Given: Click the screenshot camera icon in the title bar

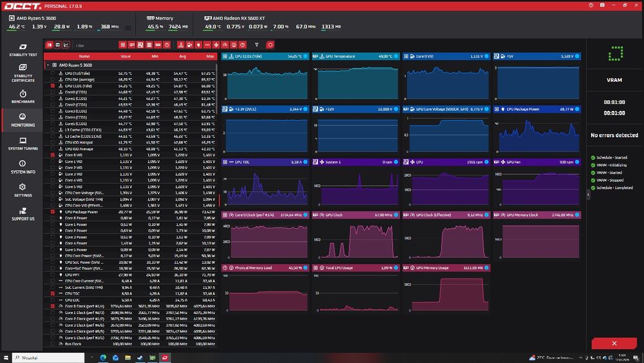Looking at the screenshot, I should tap(602, 5).
